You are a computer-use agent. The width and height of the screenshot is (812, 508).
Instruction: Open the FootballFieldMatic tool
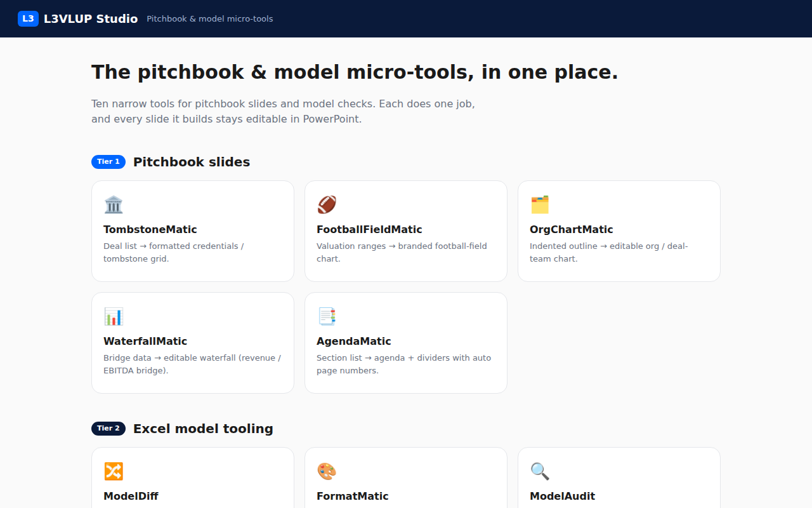pyautogui.click(x=406, y=231)
